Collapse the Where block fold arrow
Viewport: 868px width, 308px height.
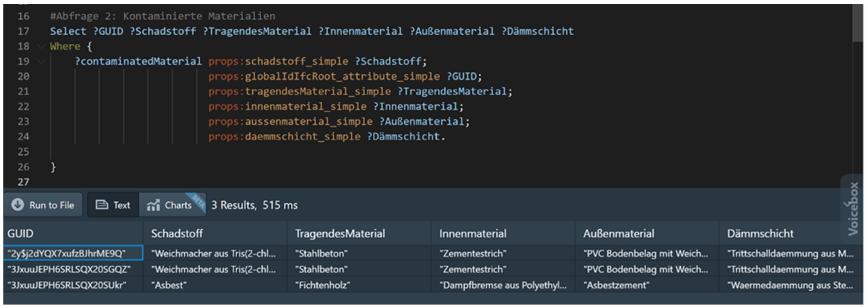[41, 46]
